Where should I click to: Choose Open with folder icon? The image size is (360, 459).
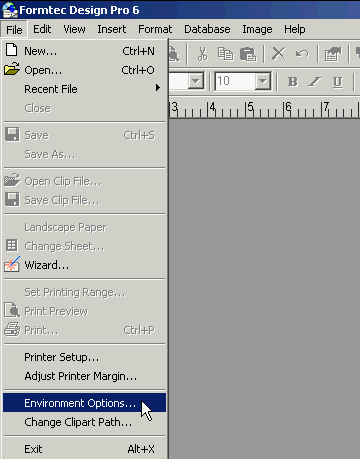(85, 70)
